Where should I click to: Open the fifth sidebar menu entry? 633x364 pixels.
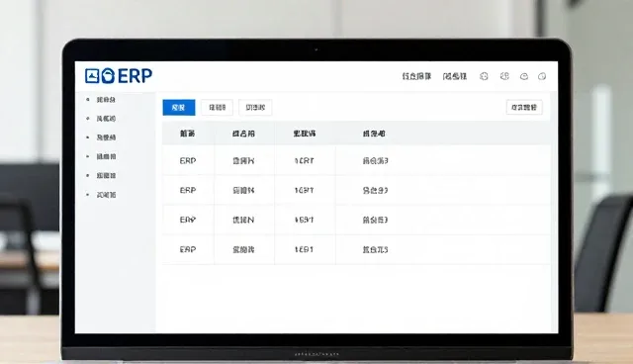click(106, 175)
